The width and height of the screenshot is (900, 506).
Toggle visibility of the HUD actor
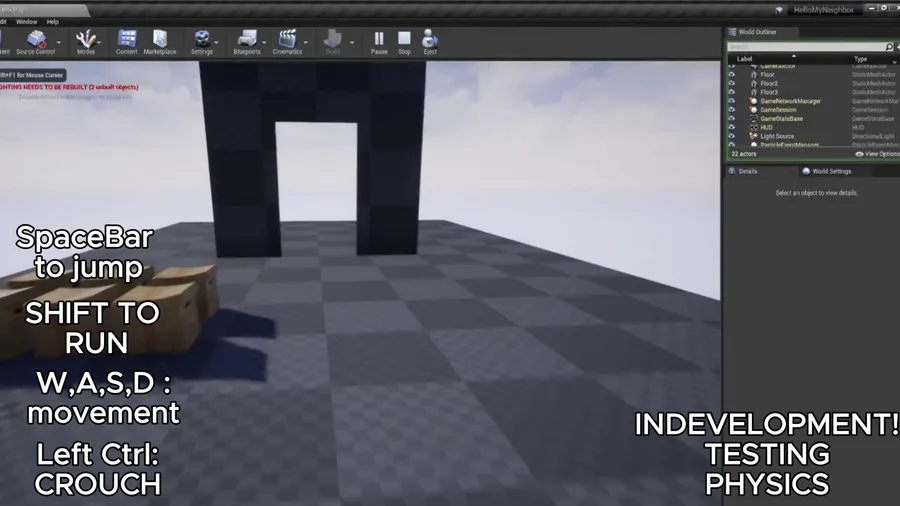click(x=732, y=127)
